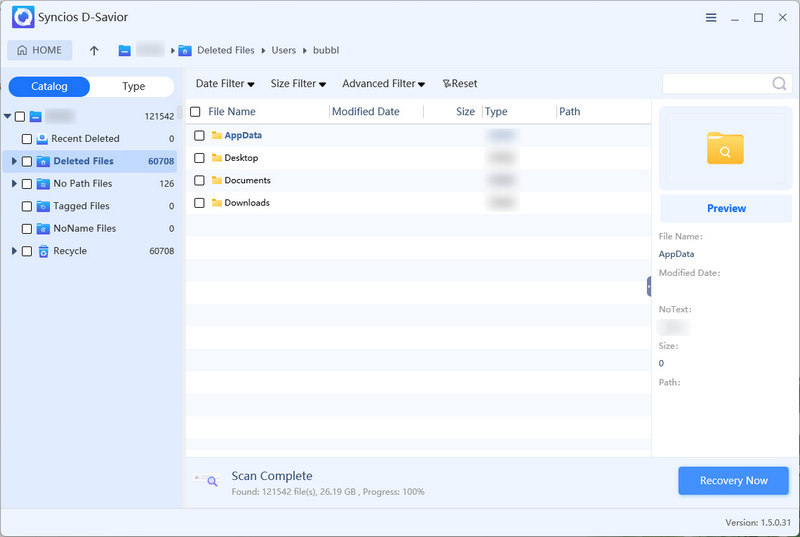Click the catalog panel vertical scrollbar

pos(180,112)
